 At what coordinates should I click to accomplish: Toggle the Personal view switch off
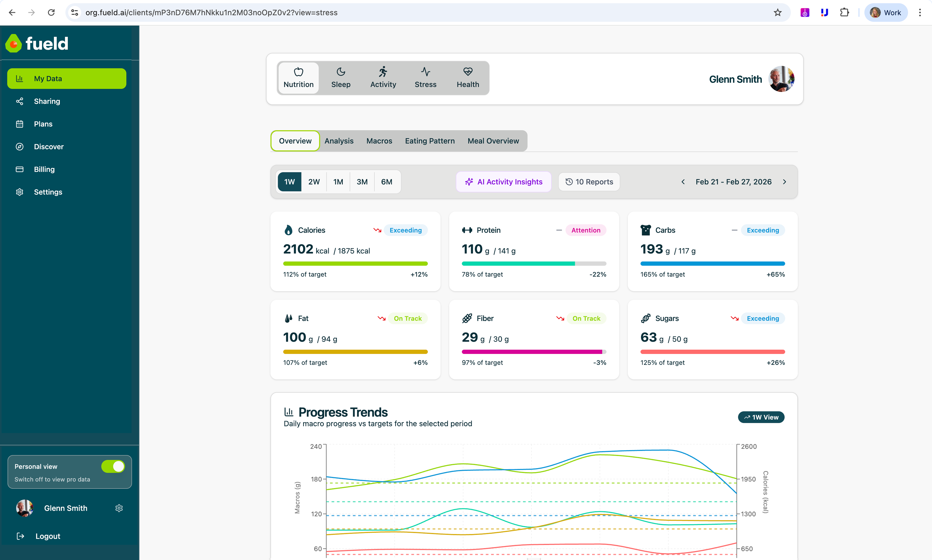[113, 466]
